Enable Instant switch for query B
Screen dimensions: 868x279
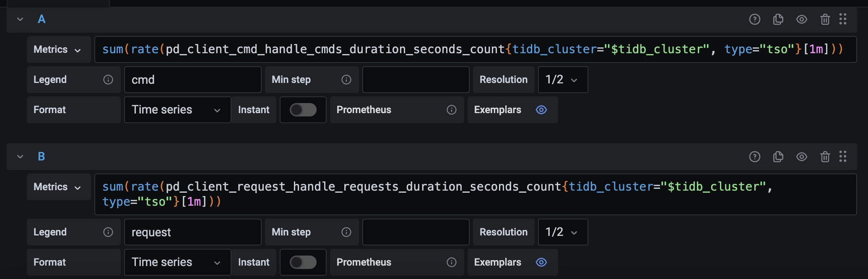303,262
